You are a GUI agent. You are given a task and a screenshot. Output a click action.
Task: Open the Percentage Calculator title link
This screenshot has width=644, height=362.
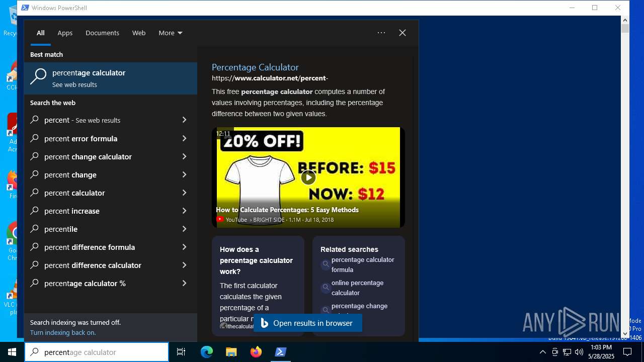[x=255, y=67]
